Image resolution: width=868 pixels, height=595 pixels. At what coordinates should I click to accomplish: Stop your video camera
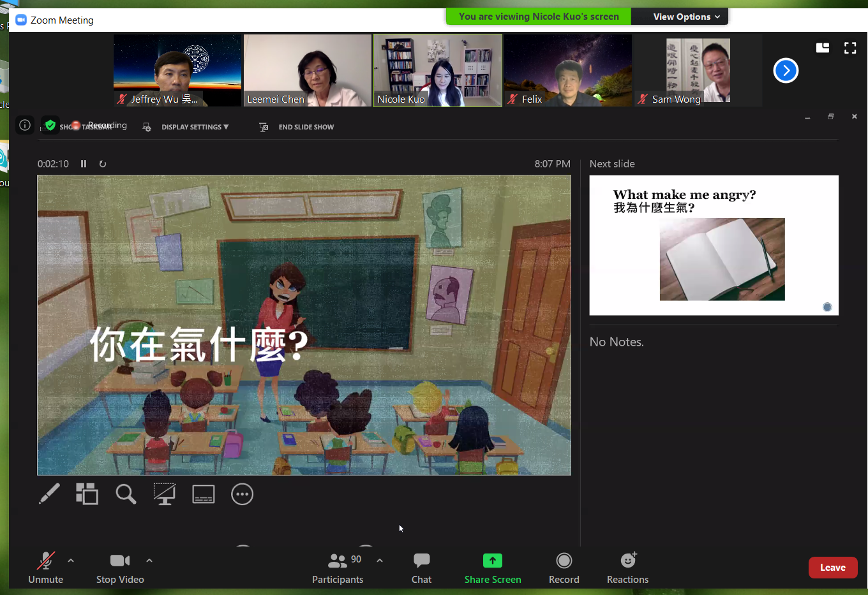point(120,567)
